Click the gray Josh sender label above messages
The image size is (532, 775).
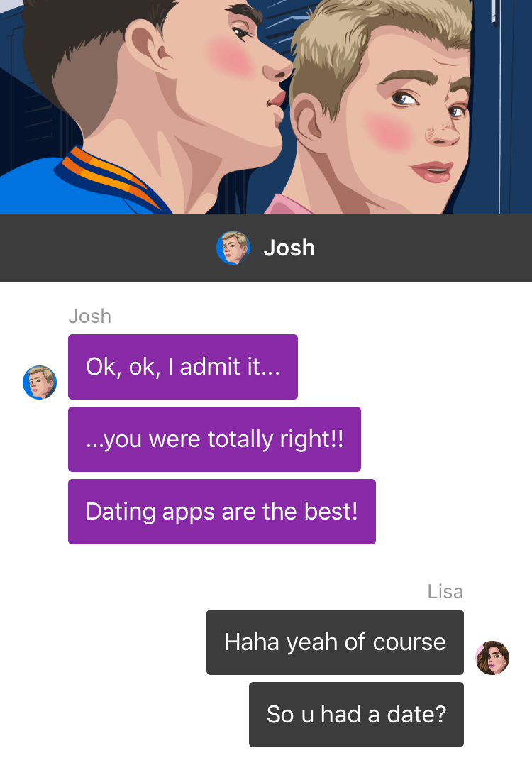click(x=90, y=317)
